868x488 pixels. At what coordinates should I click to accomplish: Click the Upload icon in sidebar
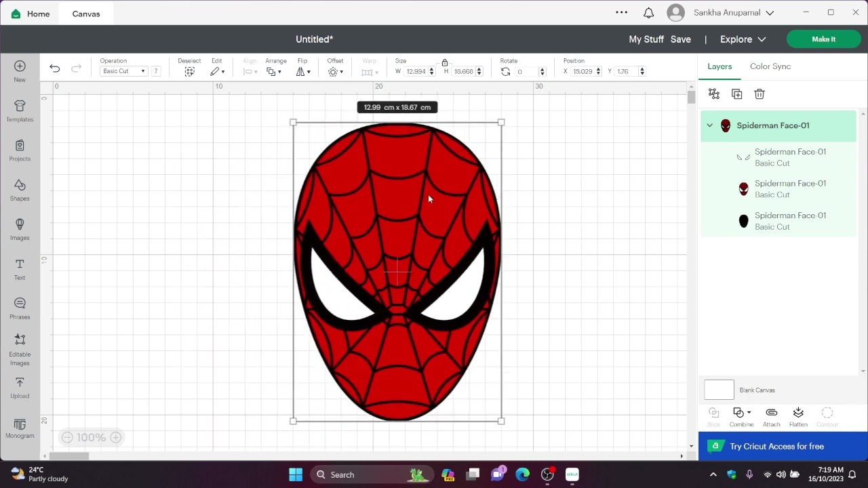(20, 388)
